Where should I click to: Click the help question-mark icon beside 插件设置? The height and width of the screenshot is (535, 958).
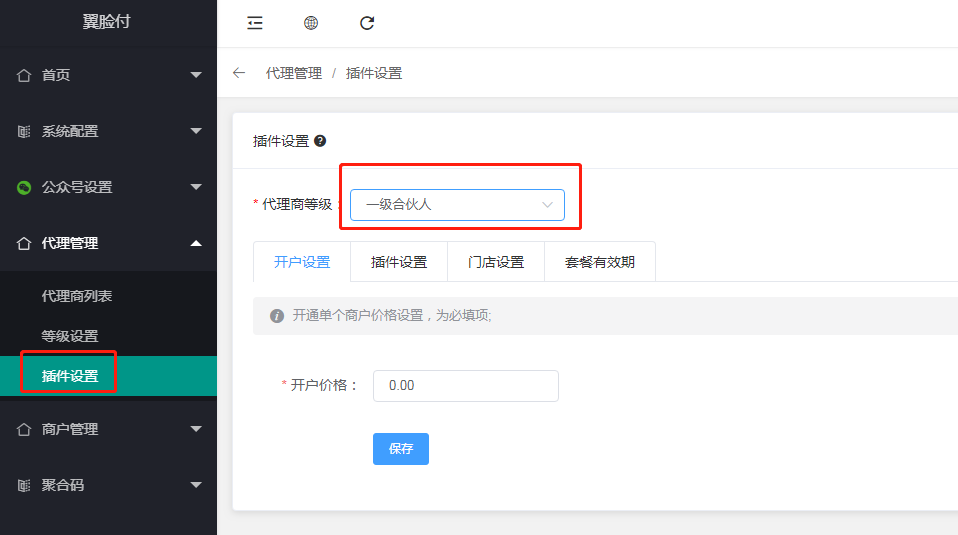pyautogui.click(x=320, y=141)
